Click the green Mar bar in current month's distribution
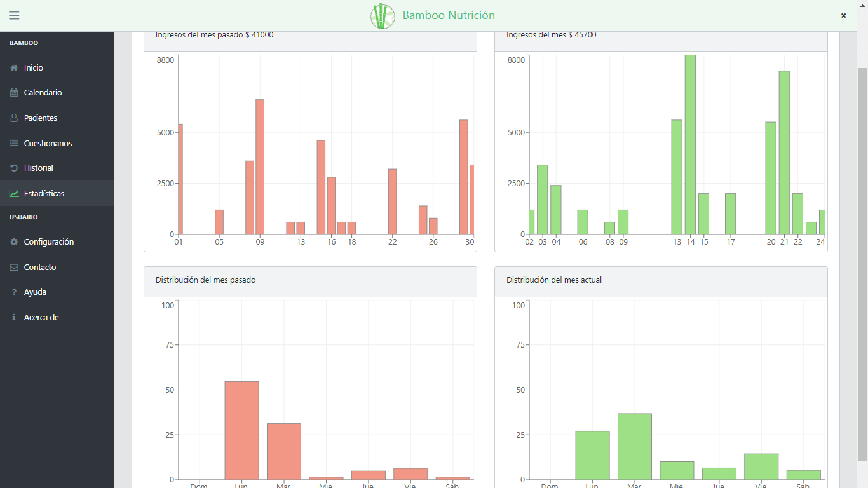 click(635, 447)
